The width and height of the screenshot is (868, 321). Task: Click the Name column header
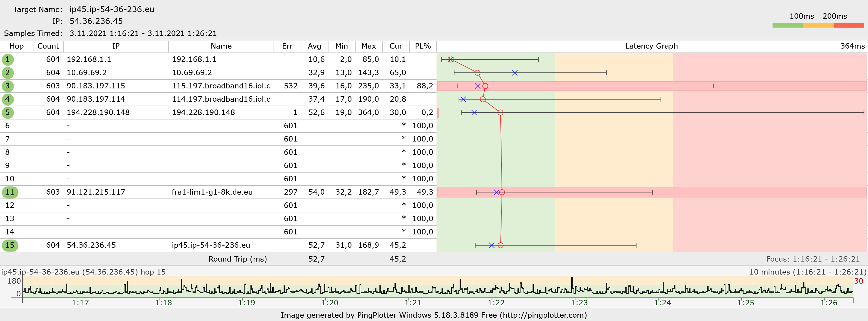click(221, 46)
